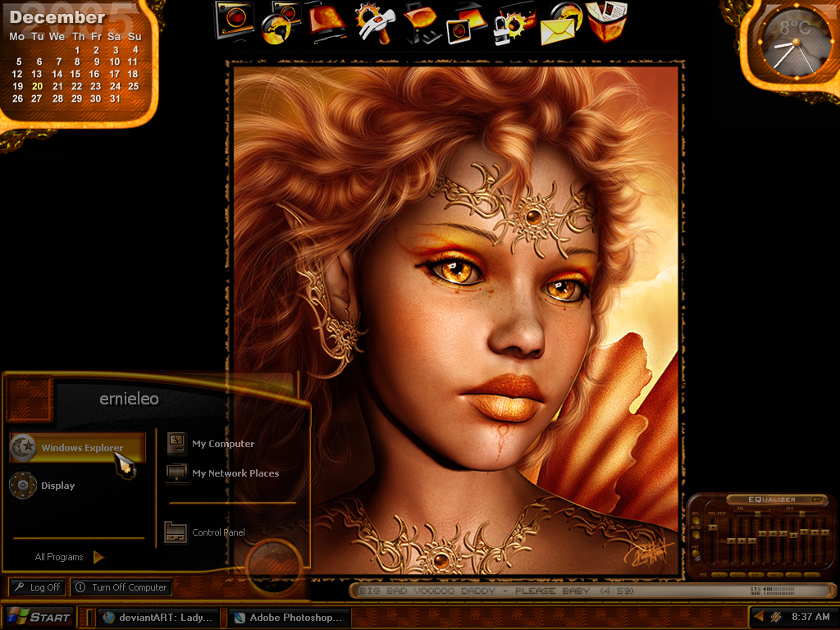The image size is (840, 630).
Task: Open the recycle bin dock icon
Action: pos(606,21)
